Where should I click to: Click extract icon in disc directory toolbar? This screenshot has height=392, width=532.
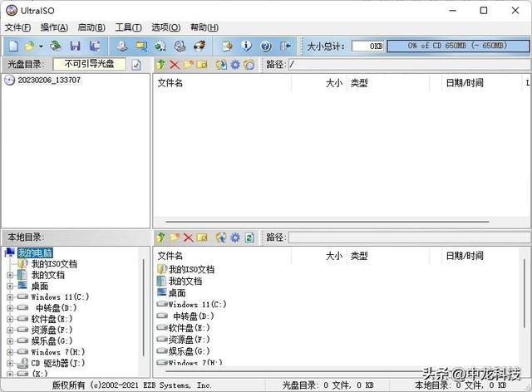pyautogui.click(x=221, y=65)
